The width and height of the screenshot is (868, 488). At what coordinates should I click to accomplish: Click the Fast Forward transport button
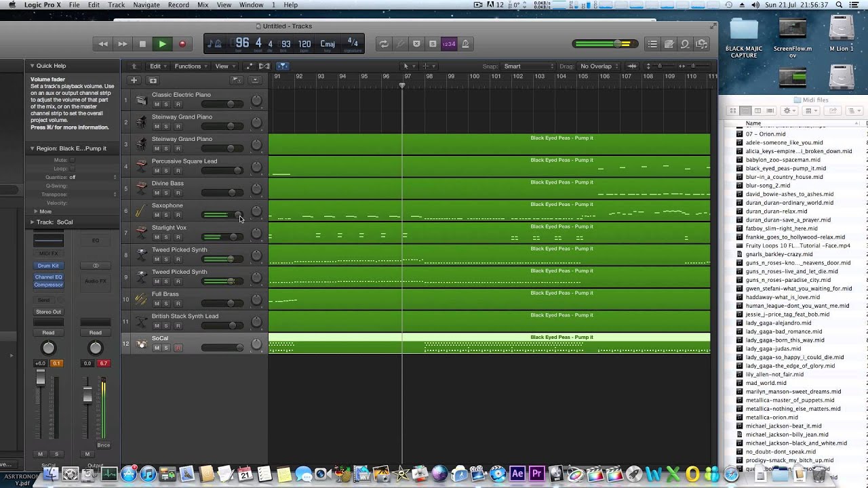click(123, 44)
